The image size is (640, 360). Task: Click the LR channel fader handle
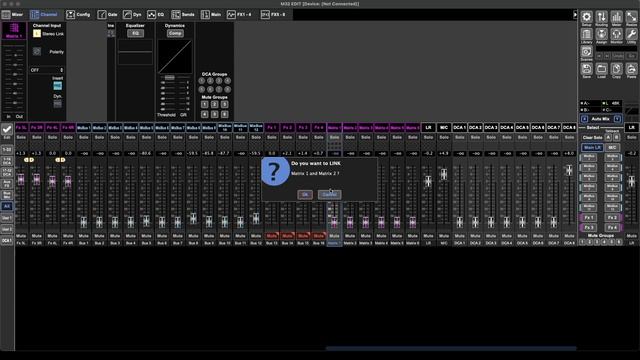pos(428,181)
